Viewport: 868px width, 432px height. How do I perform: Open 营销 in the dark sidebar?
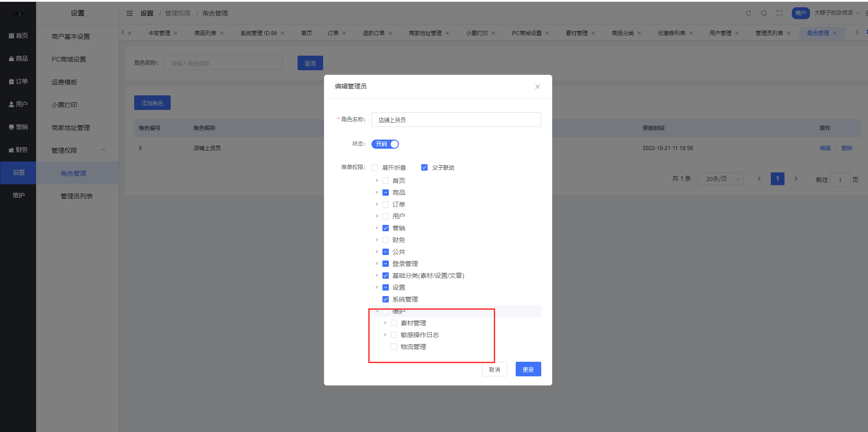tap(18, 127)
